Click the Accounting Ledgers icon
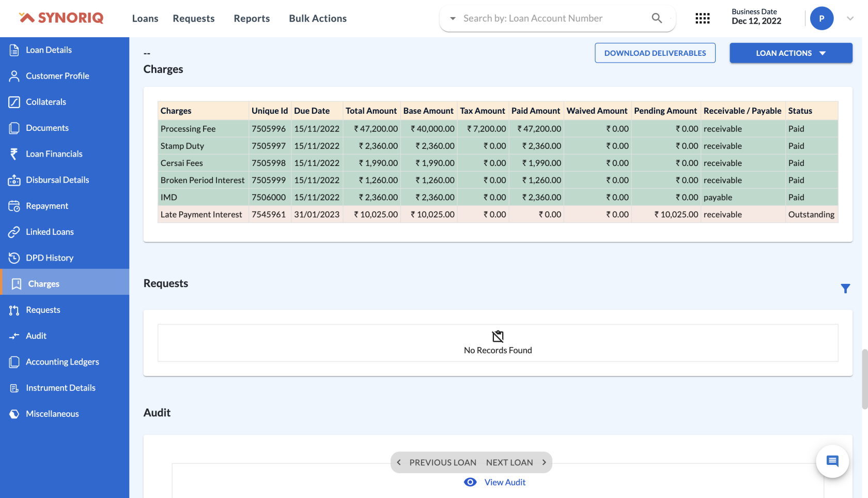The height and width of the screenshot is (498, 868). [14, 362]
